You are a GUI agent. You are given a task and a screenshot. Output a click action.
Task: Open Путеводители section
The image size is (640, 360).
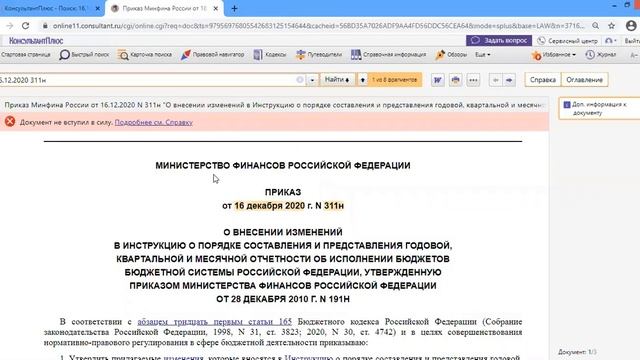[319, 55]
